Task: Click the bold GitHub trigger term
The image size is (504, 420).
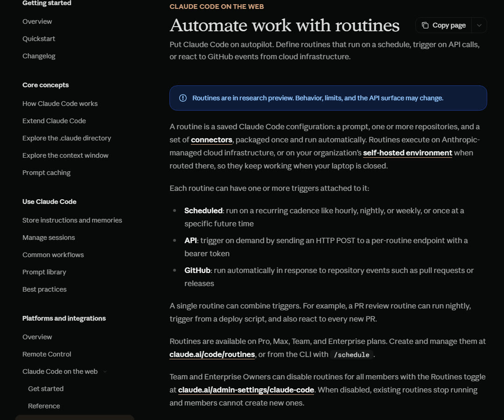Action: click(197, 271)
